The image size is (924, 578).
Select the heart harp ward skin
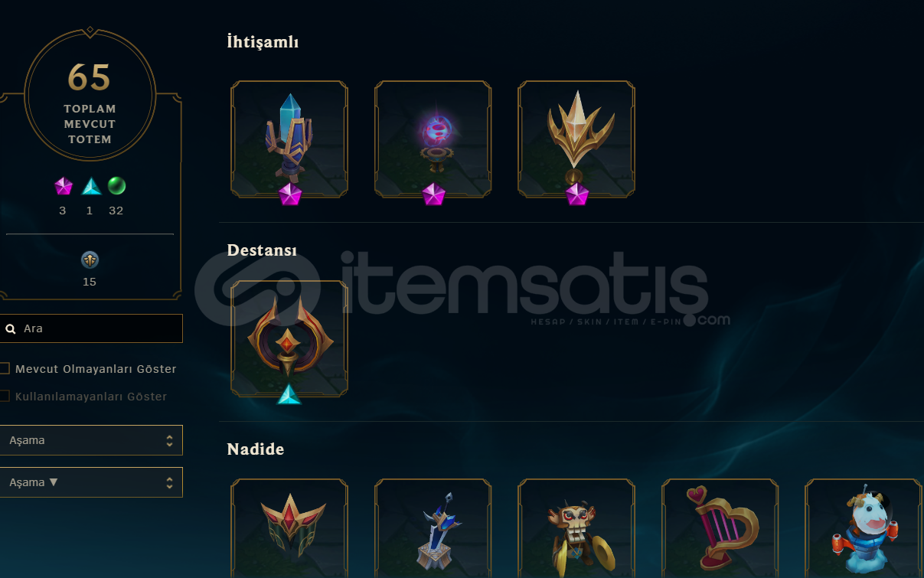pos(720,528)
